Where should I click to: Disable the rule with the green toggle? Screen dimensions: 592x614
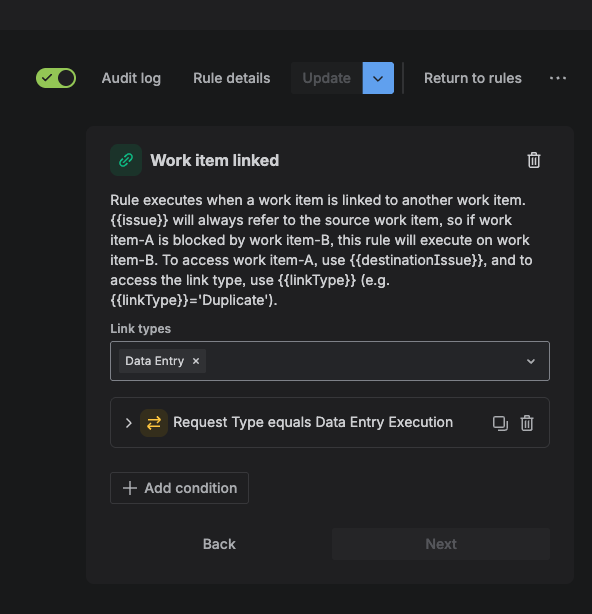coord(56,78)
